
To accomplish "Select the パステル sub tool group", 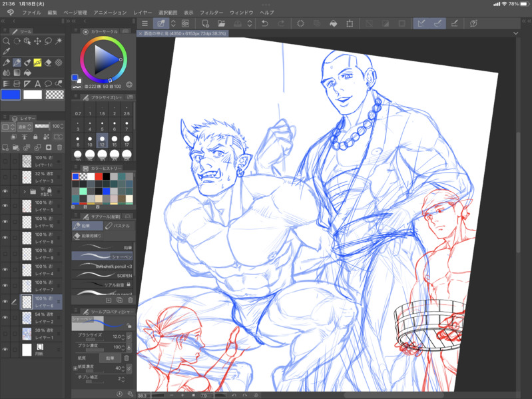I will click(x=119, y=226).
